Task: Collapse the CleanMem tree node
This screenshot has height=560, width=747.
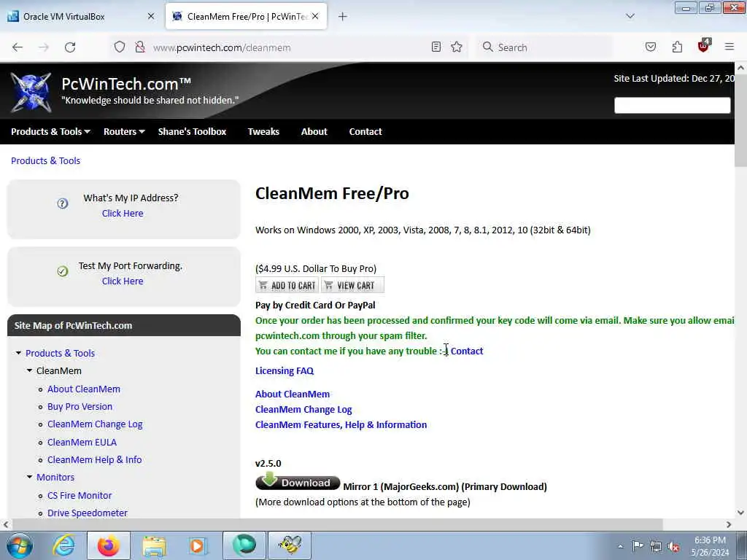Action: (x=29, y=370)
